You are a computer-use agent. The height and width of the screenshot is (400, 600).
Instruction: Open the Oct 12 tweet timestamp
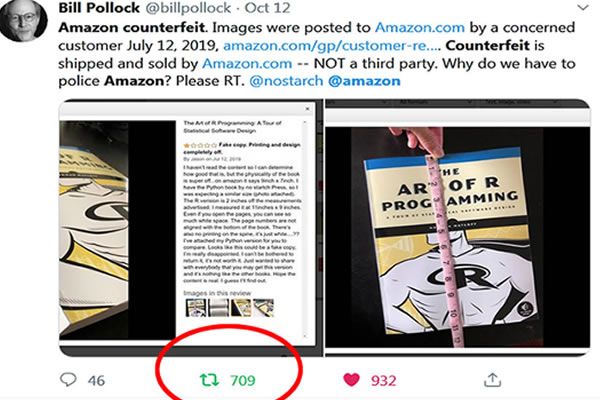(267, 8)
